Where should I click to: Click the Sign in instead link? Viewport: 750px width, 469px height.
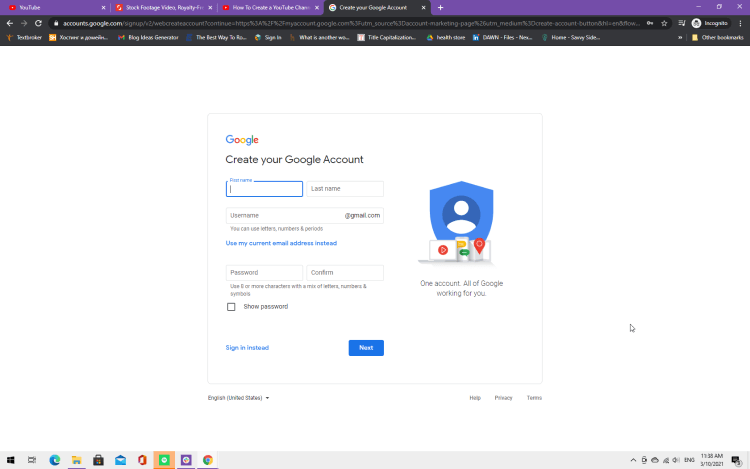coord(247,348)
